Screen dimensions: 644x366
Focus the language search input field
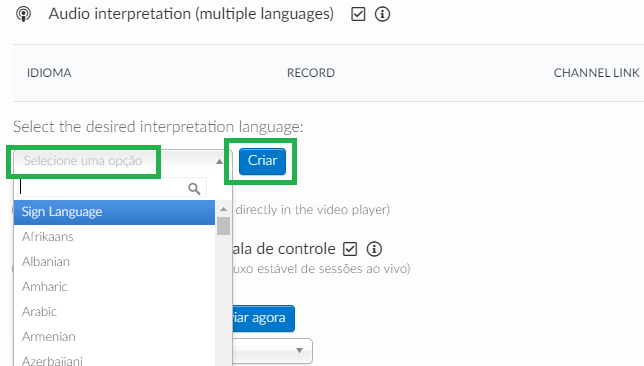coord(112,188)
